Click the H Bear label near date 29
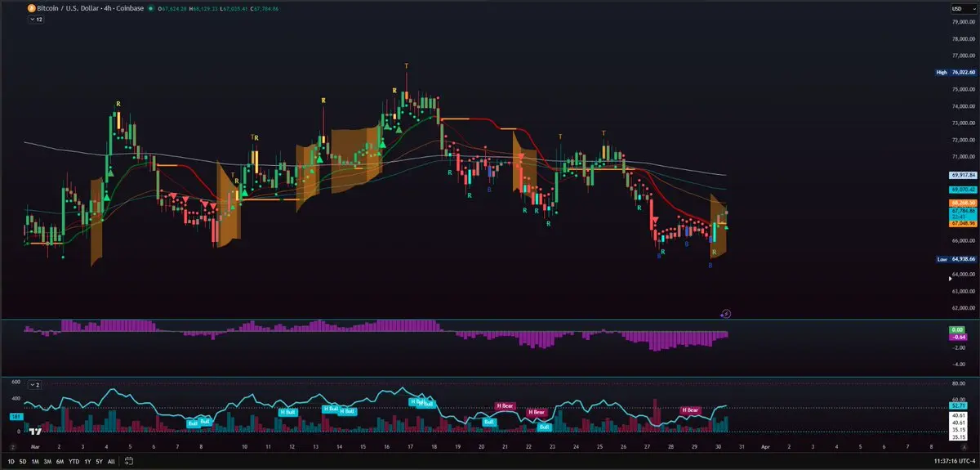The width and height of the screenshot is (980, 470). pos(691,410)
